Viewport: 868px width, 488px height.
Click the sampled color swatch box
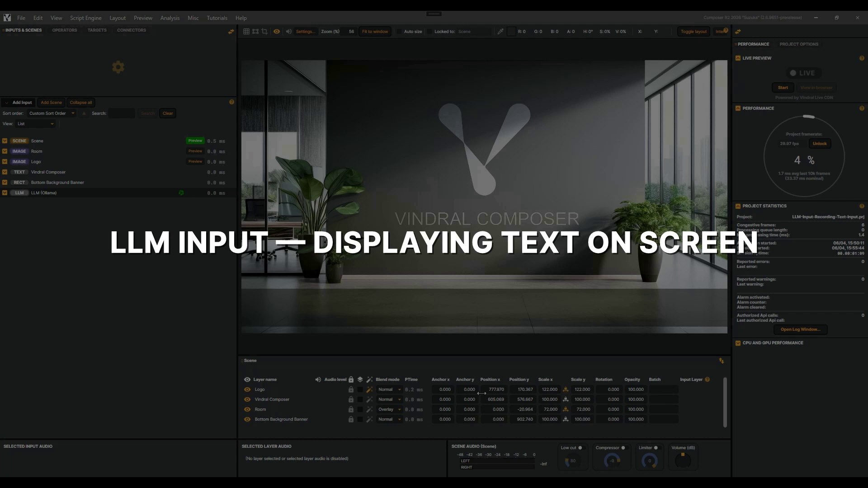coord(511,32)
